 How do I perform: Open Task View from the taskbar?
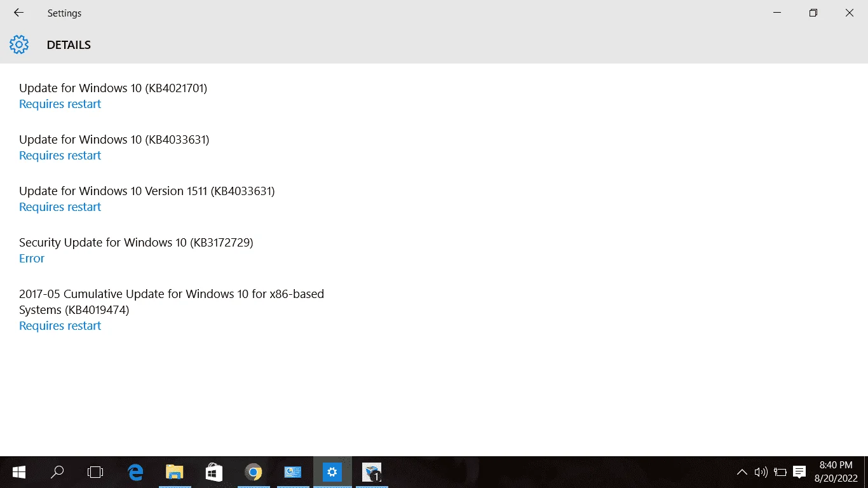tap(95, 472)
